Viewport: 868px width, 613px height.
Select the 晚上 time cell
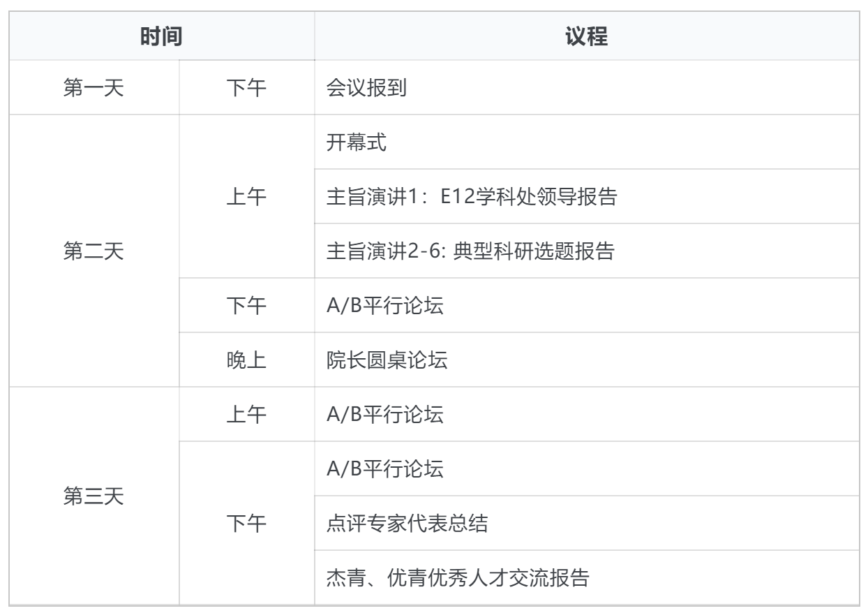point(247,360)
